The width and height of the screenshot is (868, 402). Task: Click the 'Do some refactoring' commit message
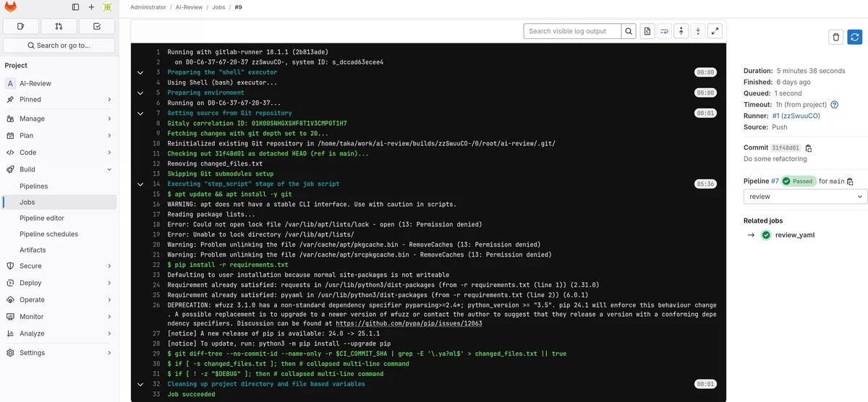click(775, 159)
